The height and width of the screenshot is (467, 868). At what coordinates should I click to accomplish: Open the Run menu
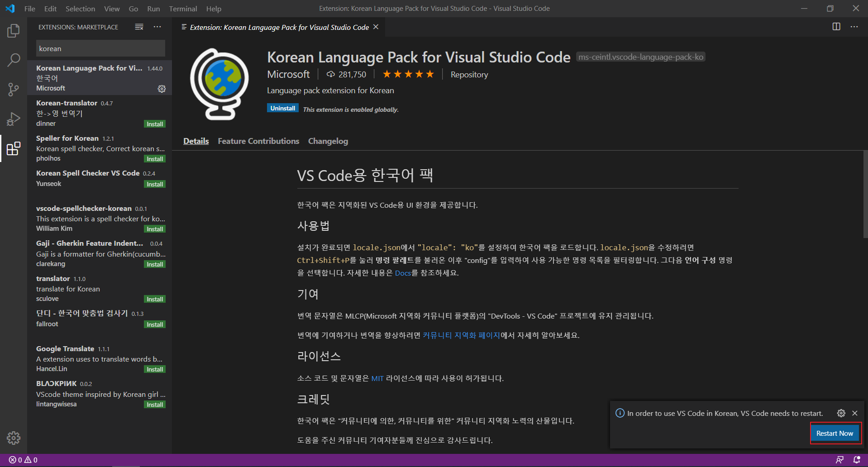click(153, 9)
